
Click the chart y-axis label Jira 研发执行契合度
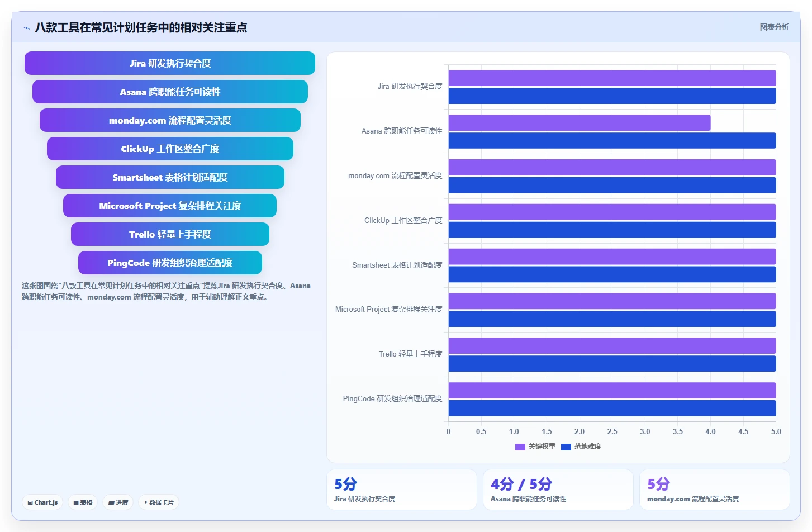coord(410,87)
